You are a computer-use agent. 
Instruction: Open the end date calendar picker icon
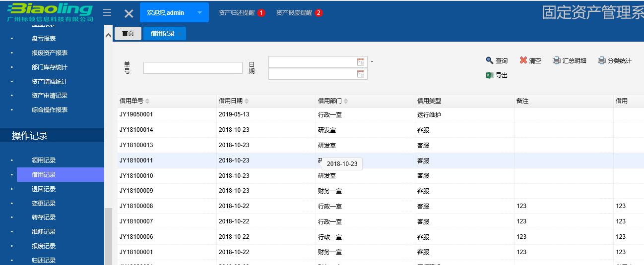[361, 74]
